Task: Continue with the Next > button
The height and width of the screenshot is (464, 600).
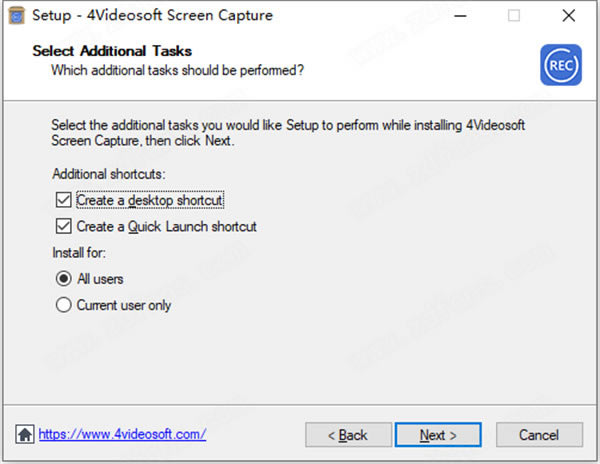Action: tap(438, 435)
